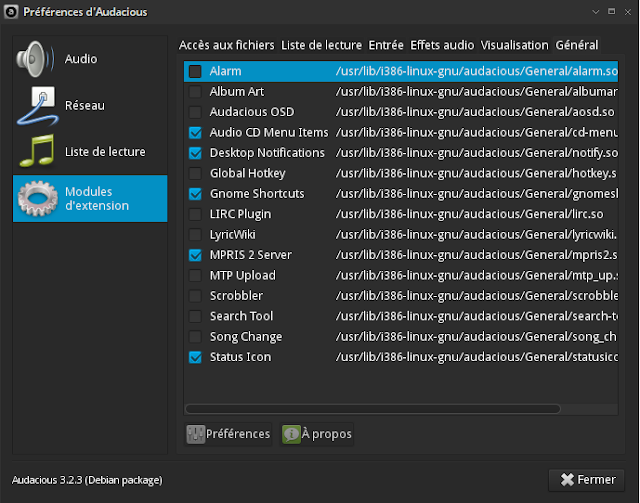Click the X icon on Fermer button

point(567,480)
